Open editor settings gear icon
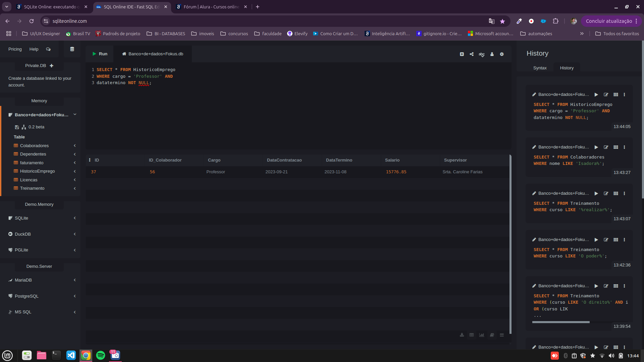Image resolution: width=644 pixels, height=362 pixels. pyautogui.click(x=502, y=54)
